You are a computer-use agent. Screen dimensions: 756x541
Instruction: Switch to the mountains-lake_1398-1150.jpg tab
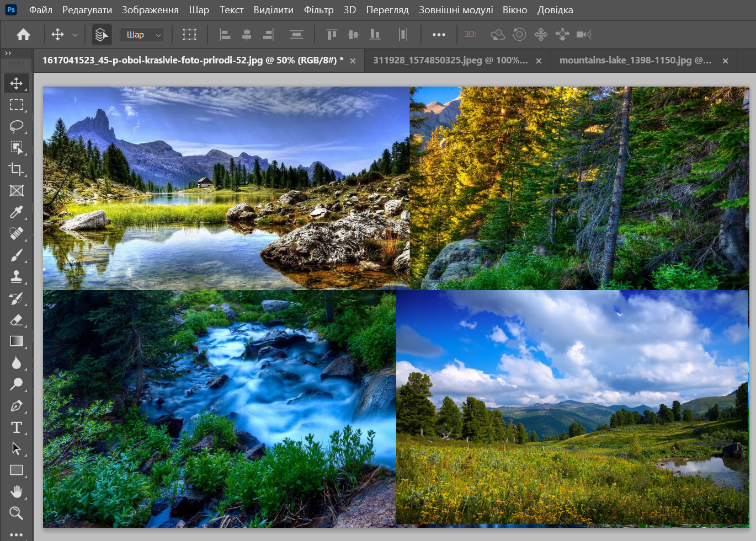click(x=635, y=60)
